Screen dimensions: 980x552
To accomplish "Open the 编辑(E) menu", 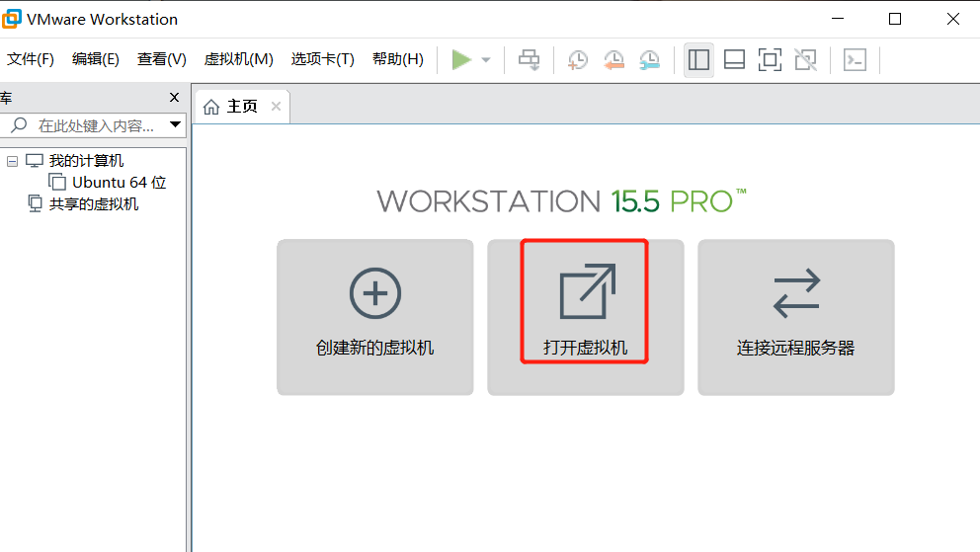I will point(96,59).
